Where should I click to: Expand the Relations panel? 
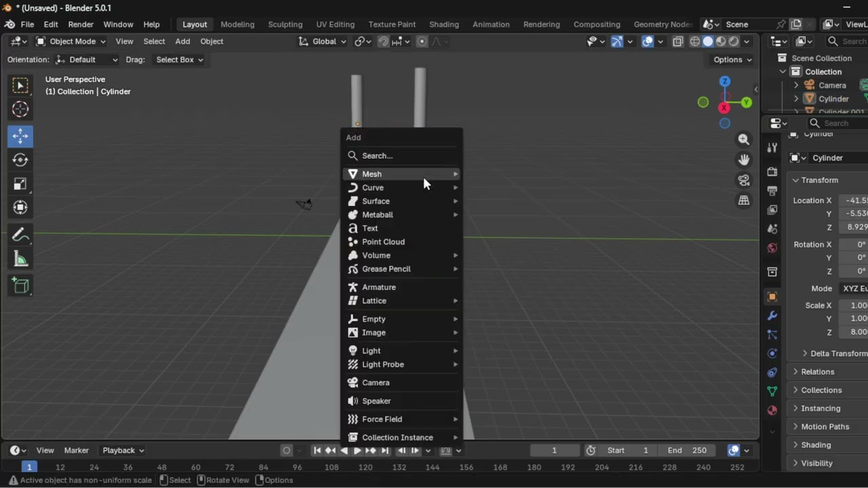(796, 371)
